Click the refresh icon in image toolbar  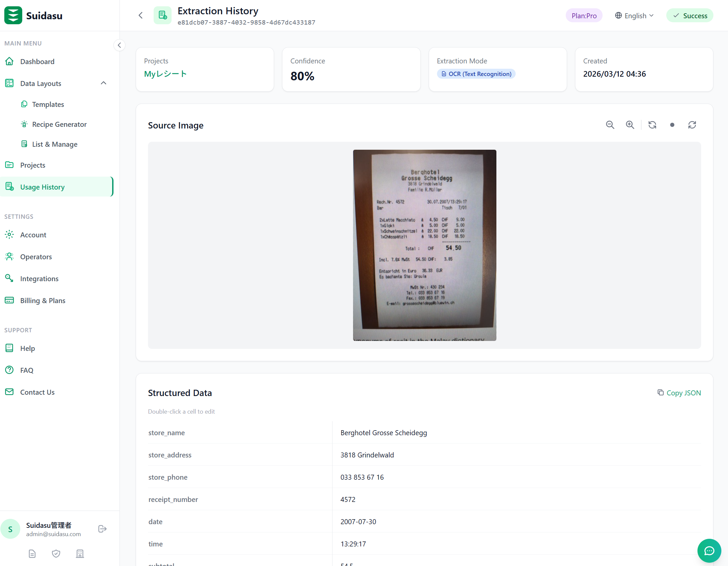click(x=692, y=125)
